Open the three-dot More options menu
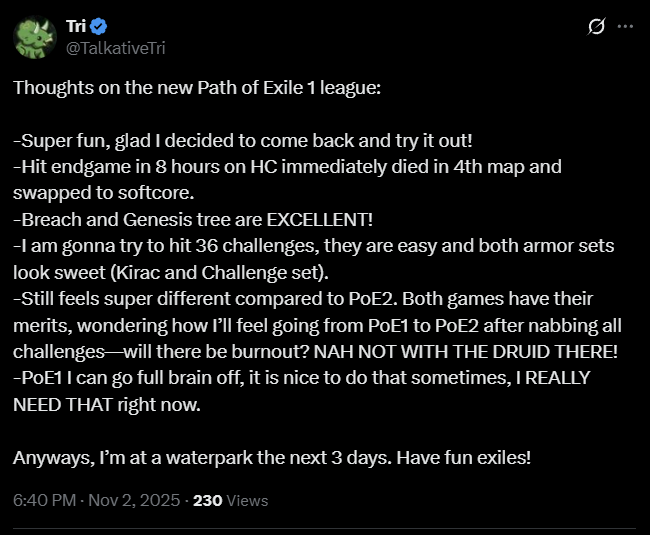Screen dimensions: 650x535 coord(626,27)
